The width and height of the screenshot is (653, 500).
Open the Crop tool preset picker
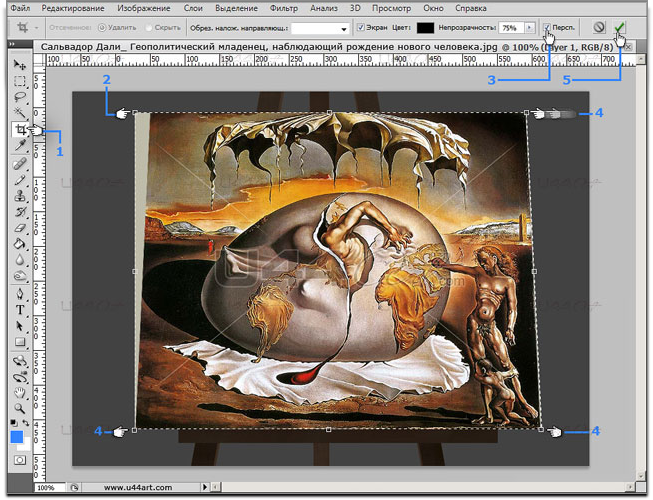26,28
